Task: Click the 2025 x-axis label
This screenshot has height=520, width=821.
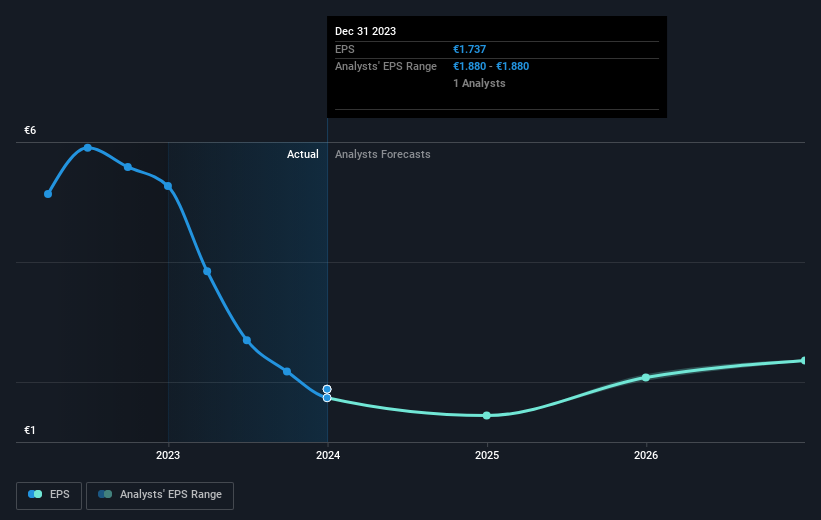Action: pos(487,455)
